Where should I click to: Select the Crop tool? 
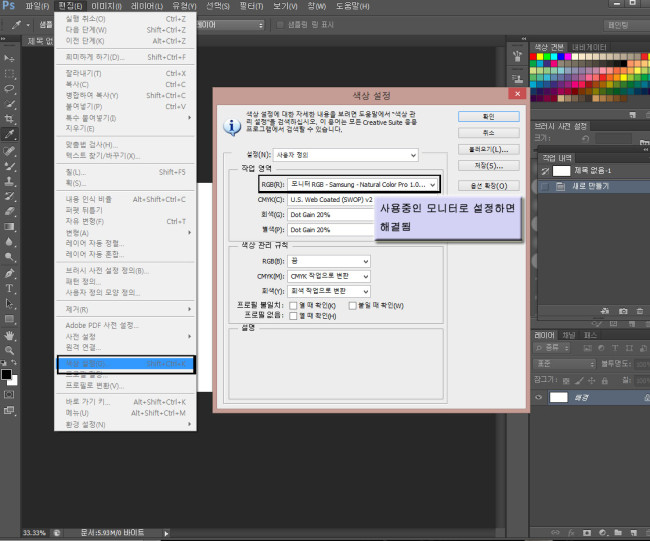point(10,118)
